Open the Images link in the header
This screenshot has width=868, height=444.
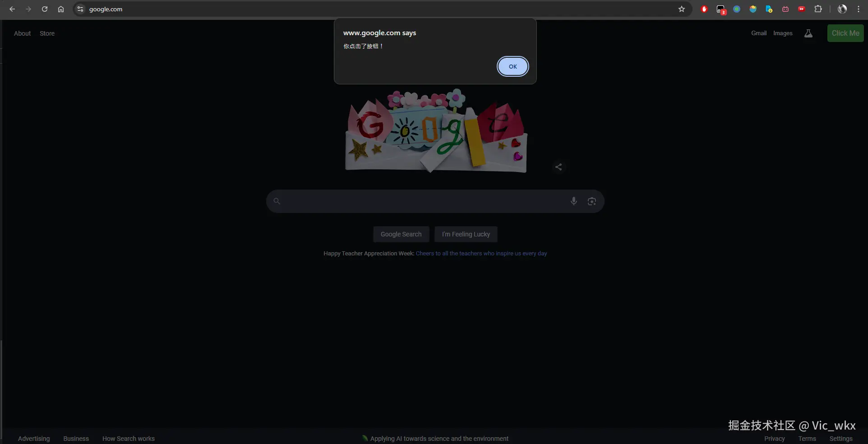783,33
